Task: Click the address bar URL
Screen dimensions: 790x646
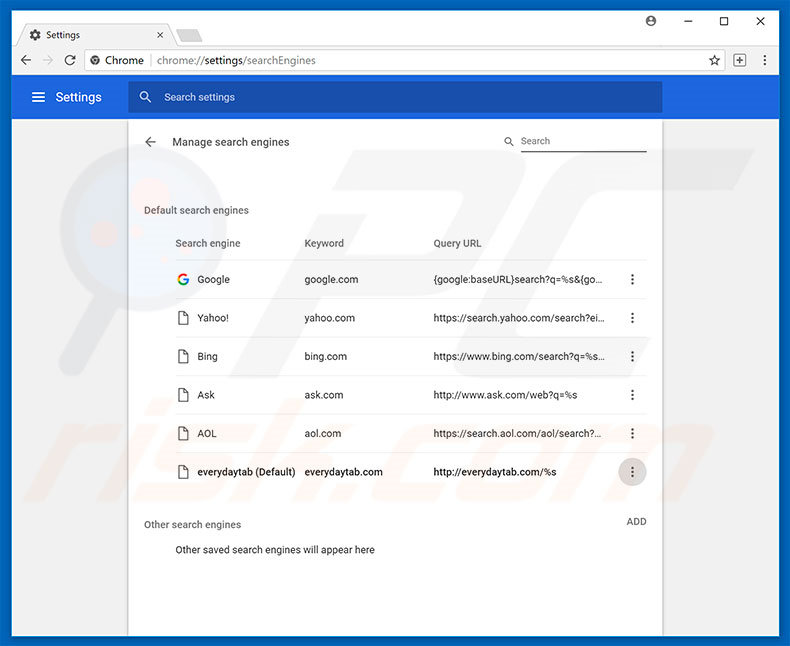Action: pos(236,60)
